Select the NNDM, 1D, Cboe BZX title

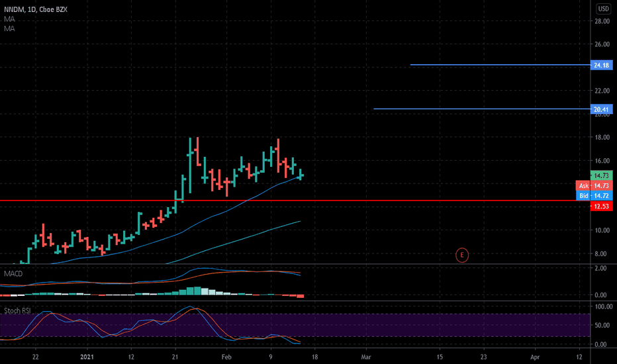(36, 9)
